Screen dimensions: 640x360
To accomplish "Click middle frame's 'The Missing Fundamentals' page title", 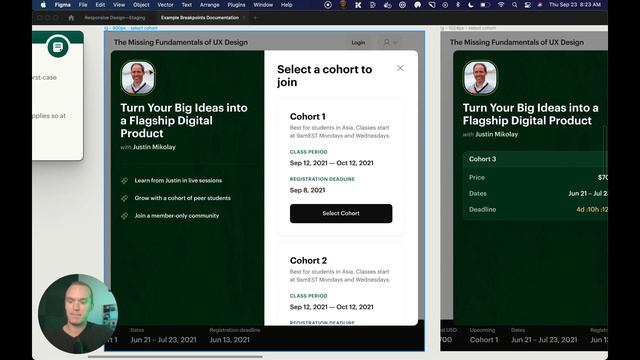I will coord(181,42).
